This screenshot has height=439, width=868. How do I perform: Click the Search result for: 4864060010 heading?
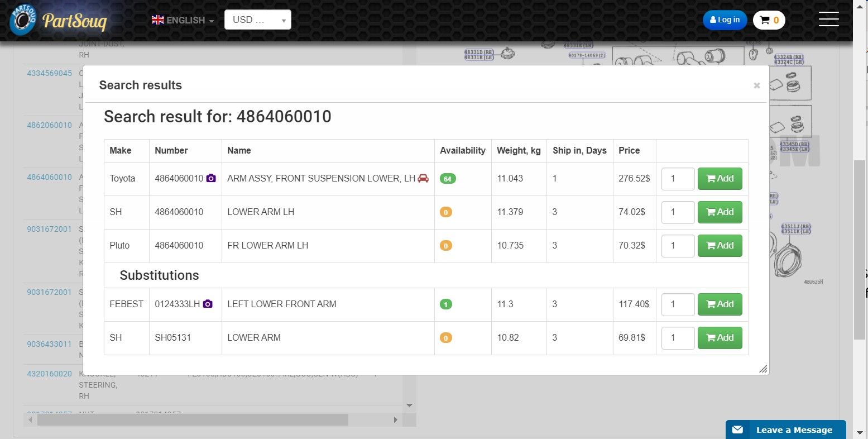point(218,117)
